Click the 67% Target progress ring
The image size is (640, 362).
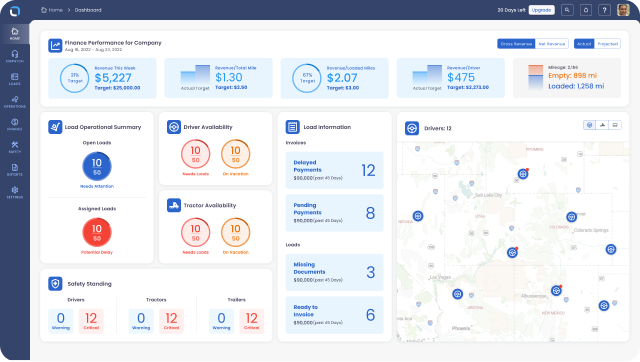[x=307, y=78]
